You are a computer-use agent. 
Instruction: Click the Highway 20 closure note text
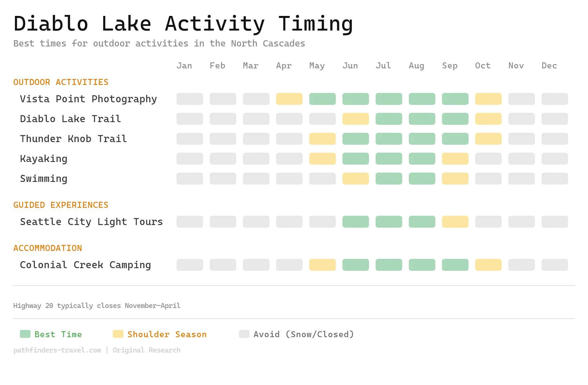(97, 306)
